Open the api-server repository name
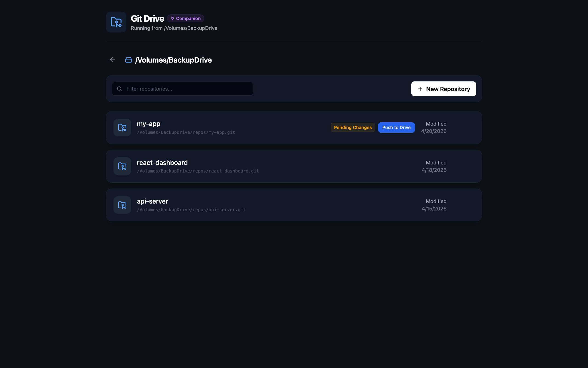The image size is (588, 368). point(152,201)
